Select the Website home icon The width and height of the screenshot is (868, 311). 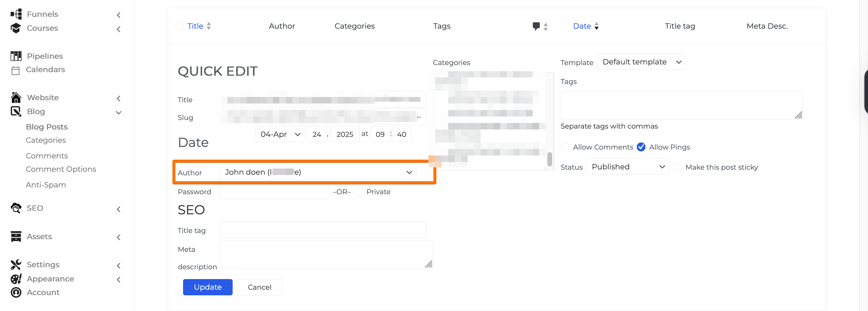click(16, 97)
